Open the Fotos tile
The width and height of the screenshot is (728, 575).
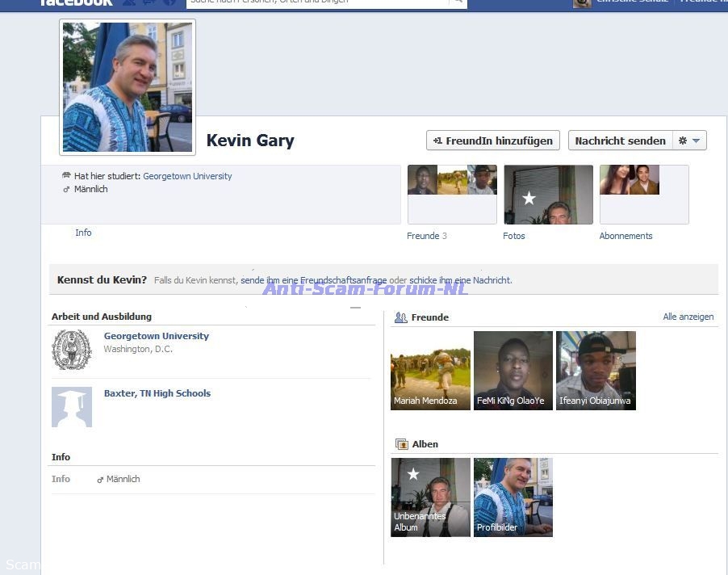548,195
